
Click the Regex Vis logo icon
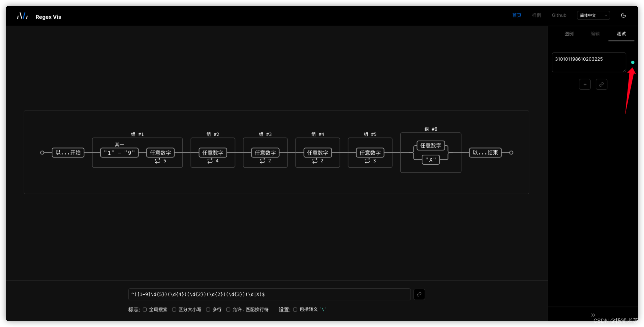click(x=22, y=16)
